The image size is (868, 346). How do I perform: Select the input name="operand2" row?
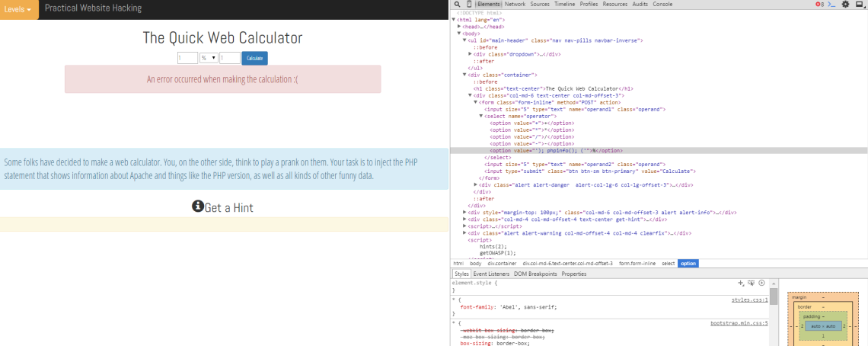[575, 164]
